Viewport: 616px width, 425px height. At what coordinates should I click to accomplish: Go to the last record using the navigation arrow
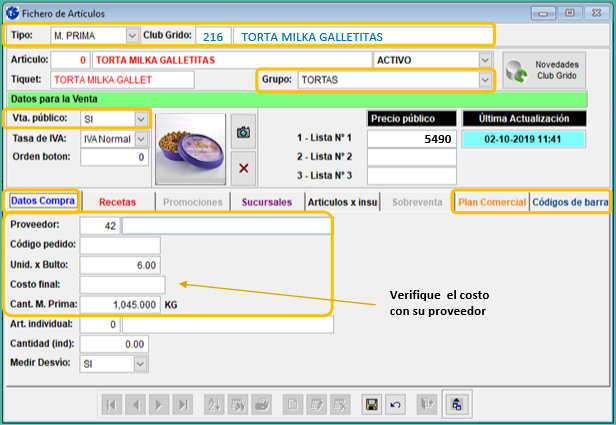(x=182, y=405)
